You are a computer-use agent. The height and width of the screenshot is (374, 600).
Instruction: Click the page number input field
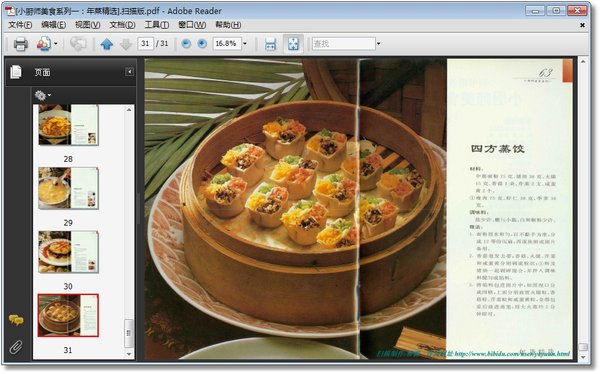[x=145, y=44]
